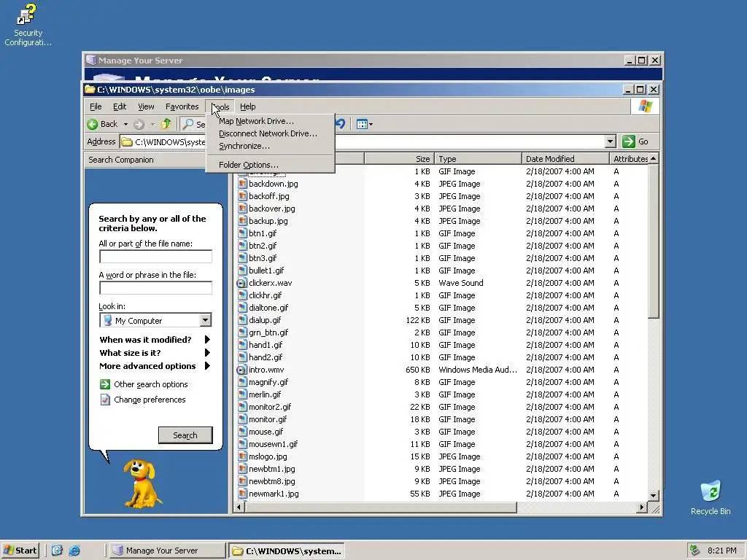Open the Views toolbar icon

tap(362, 124)
